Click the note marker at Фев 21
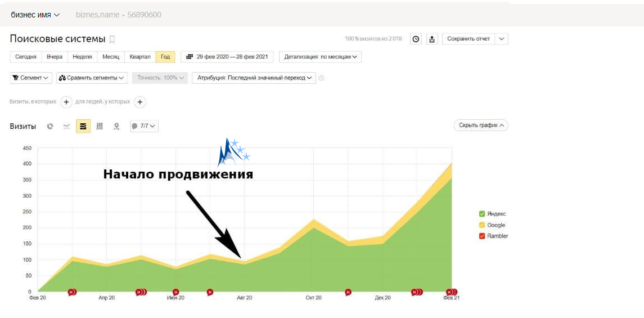644x318 pixels. [452, 292]
